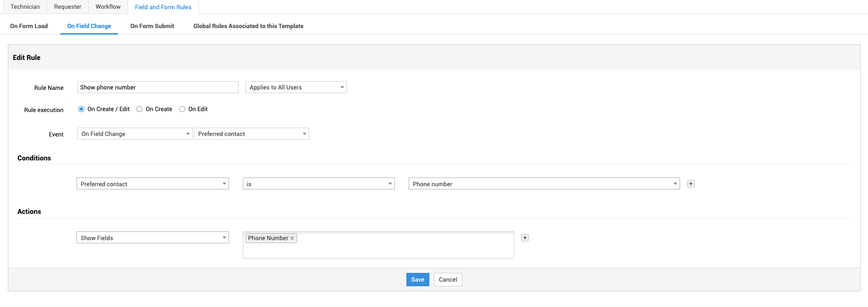Click inside the action fields selection box
Screen dimensions: 868x307
click(x=378, y=245)
